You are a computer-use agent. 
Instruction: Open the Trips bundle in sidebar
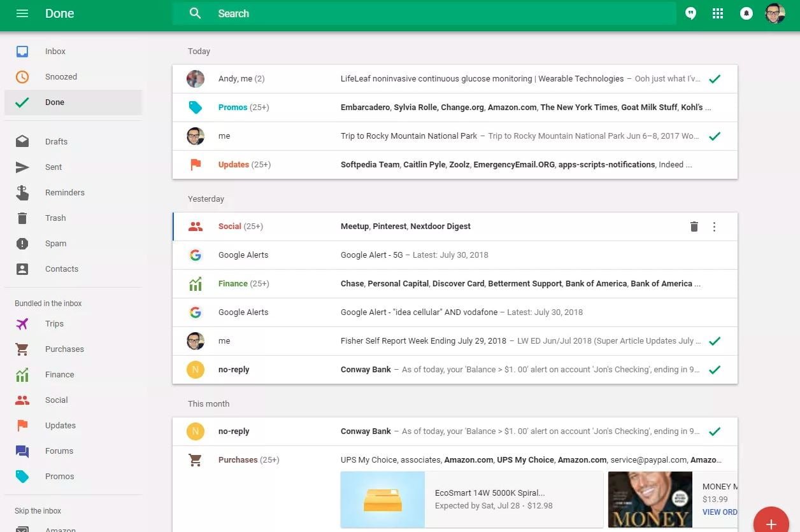54,324
